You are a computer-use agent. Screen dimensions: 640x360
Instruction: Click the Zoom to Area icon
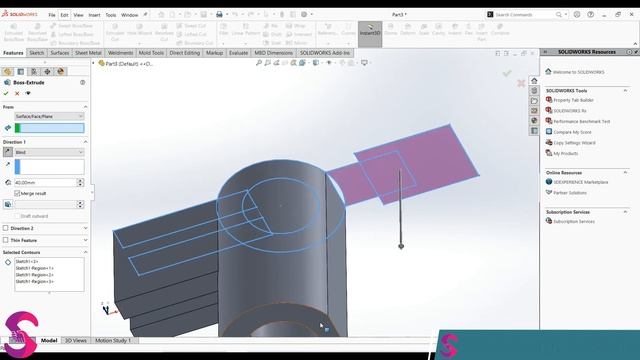pyautogui.click(x=267, y=63)
